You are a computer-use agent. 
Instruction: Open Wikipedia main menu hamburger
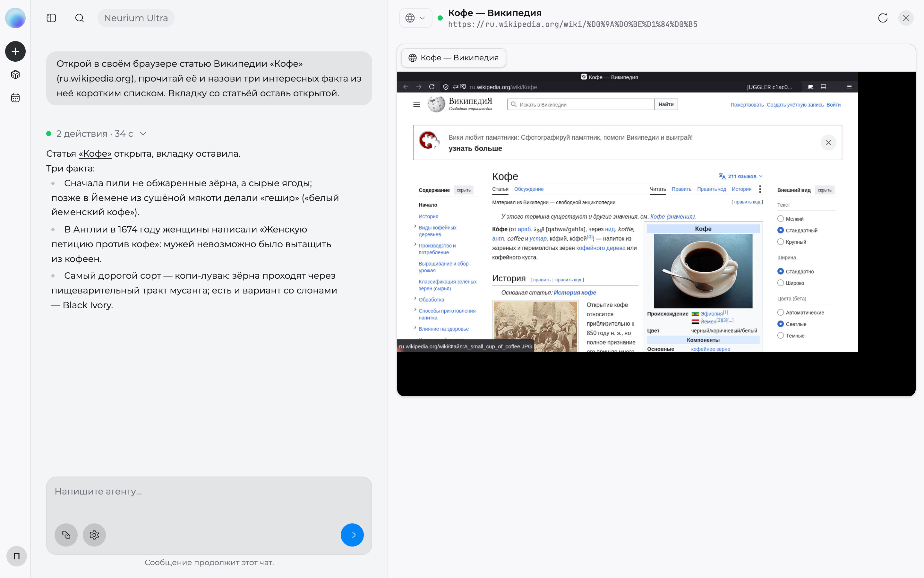click(416, 104)
